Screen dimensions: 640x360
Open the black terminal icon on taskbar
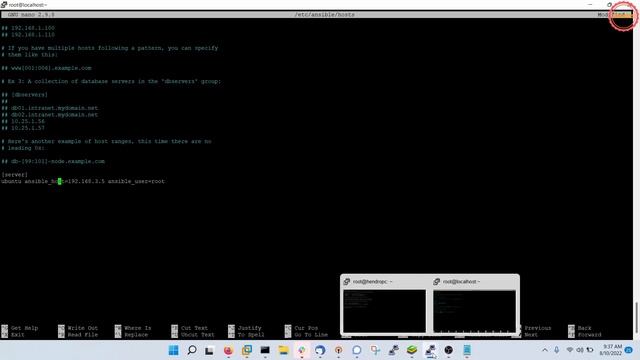point(265,350)
